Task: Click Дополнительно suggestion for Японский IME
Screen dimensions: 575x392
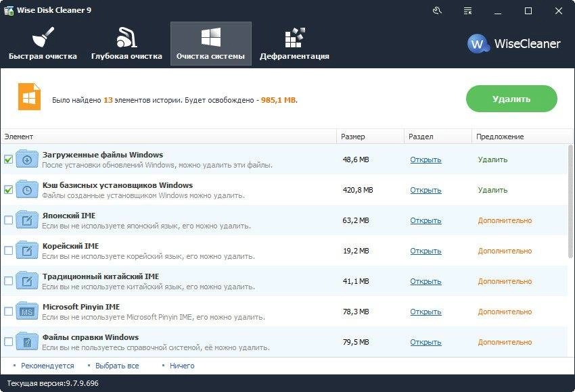Action: pos(505,220)
